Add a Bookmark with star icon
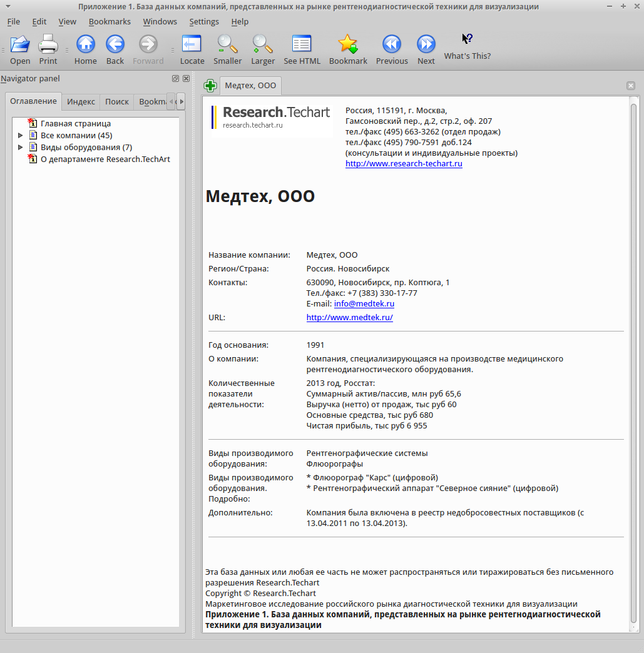This screenshot has width=644, height=653. [348, 49]
